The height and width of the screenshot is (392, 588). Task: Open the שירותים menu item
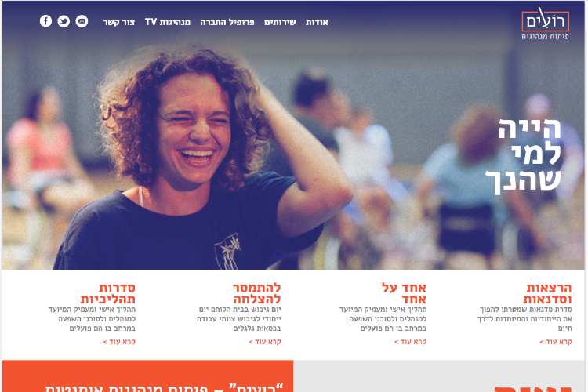click(x=280, y=22)
